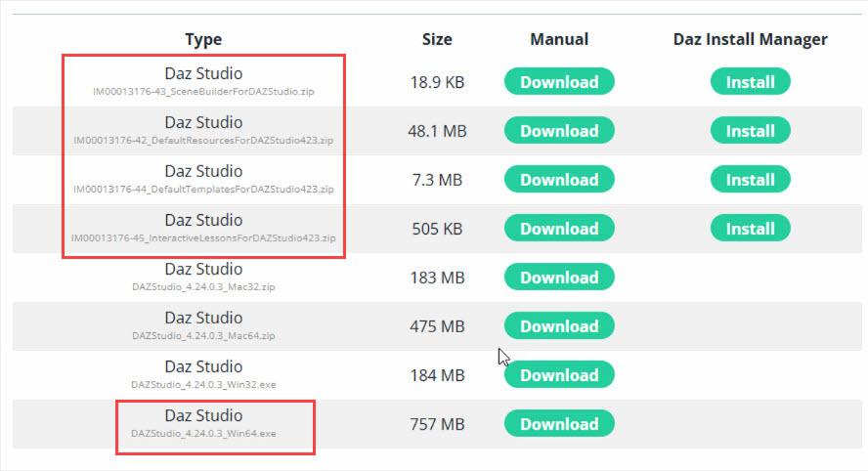Image resolution: width=868 pixels, height=471 pixels.
Task: Select file name DAZStudio_4.24.0.3_Win32.exe
Action: pyautogui.click(x=203, y=384)
